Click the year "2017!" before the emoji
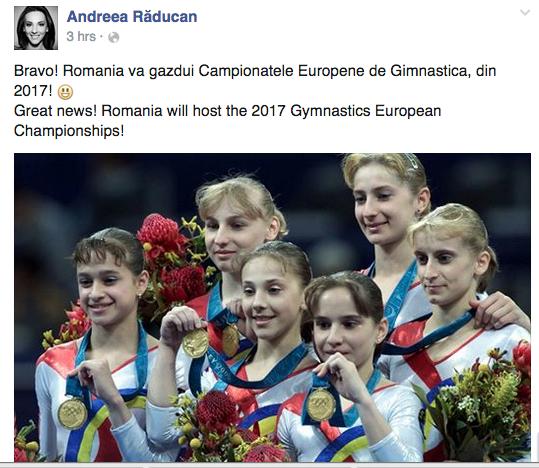Image resolution: width=539 pixels, height=468 pixels. click(33, 91)
